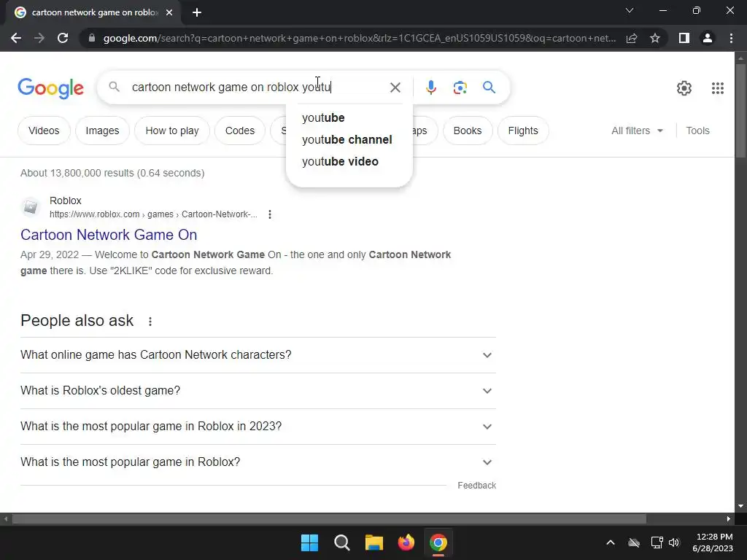
Task: Click inside the Google search input
Action: [258, 87]
